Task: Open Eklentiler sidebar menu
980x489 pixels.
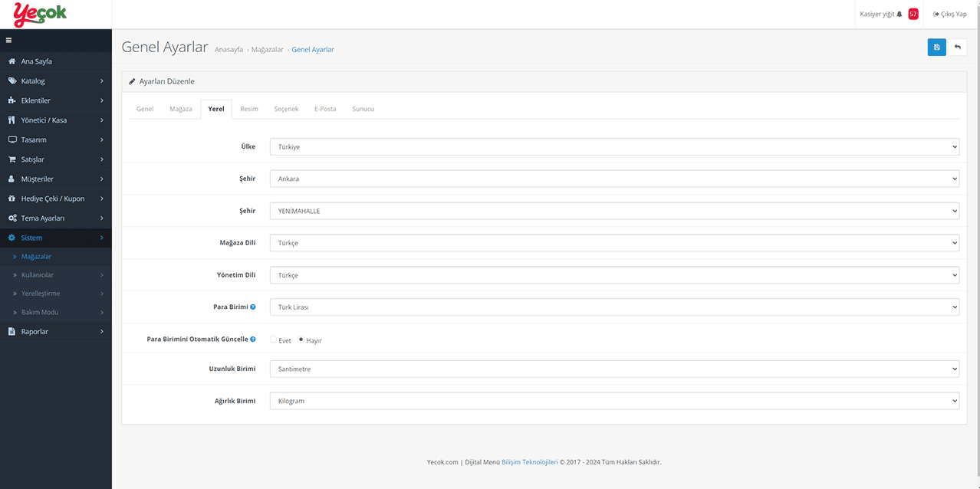Action: tap(55, 100)
